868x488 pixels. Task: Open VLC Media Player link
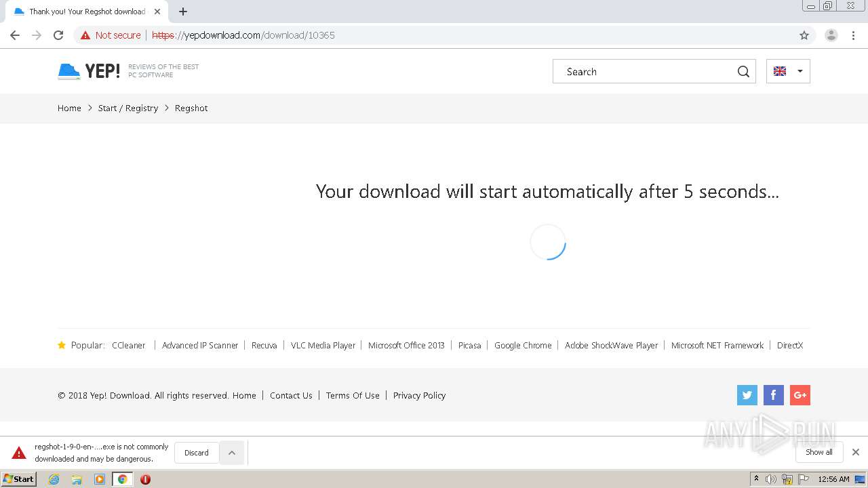[323, 346]
